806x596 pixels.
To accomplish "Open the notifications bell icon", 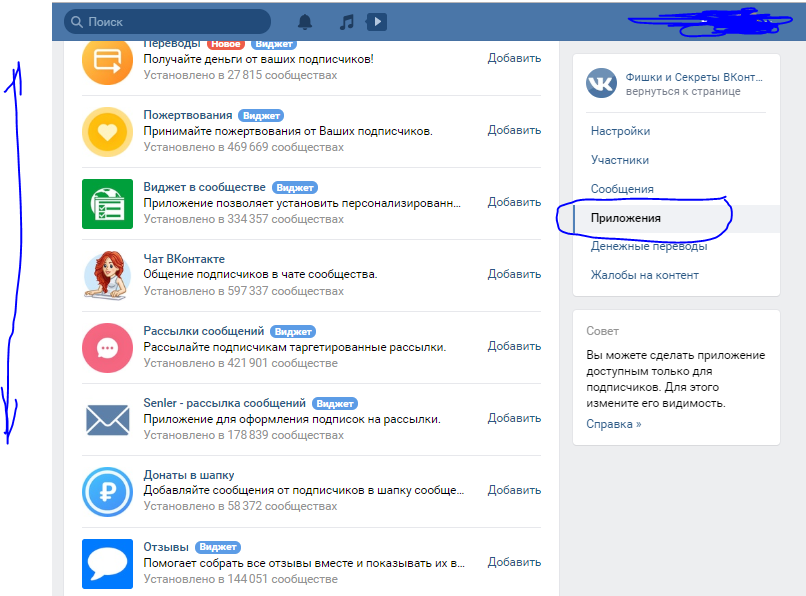I will coord(305,22).
